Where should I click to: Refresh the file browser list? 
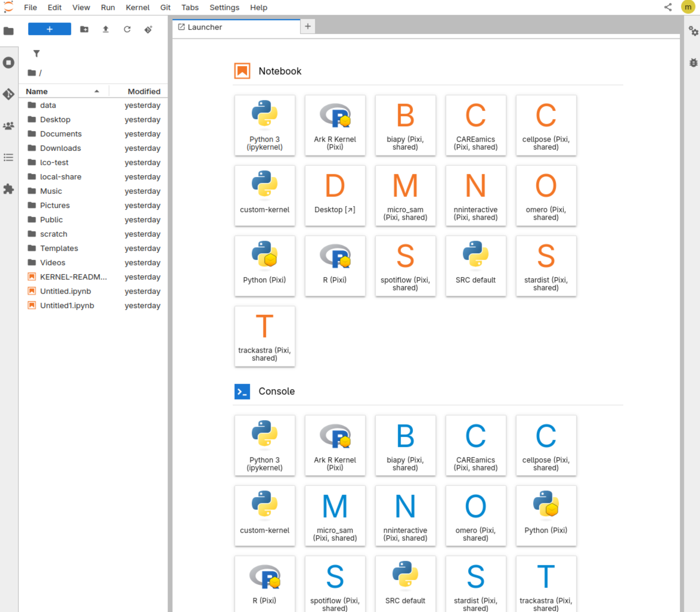tap(127, 29)
